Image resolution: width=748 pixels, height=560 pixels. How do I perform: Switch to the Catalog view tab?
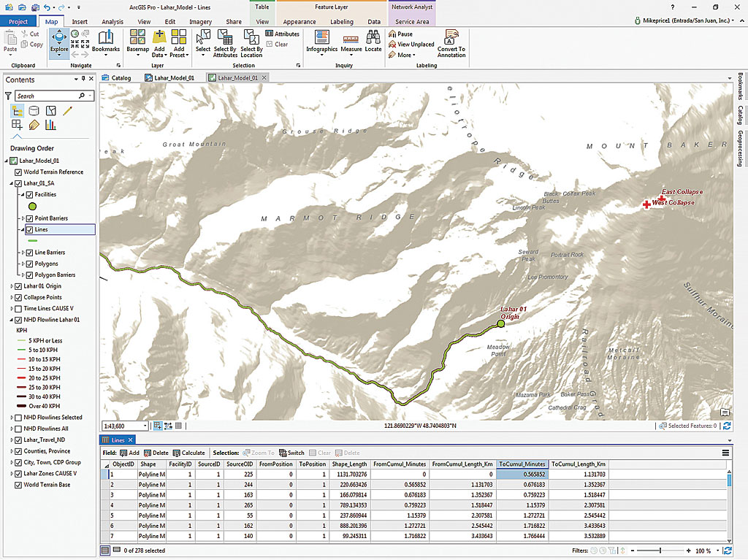117,77
